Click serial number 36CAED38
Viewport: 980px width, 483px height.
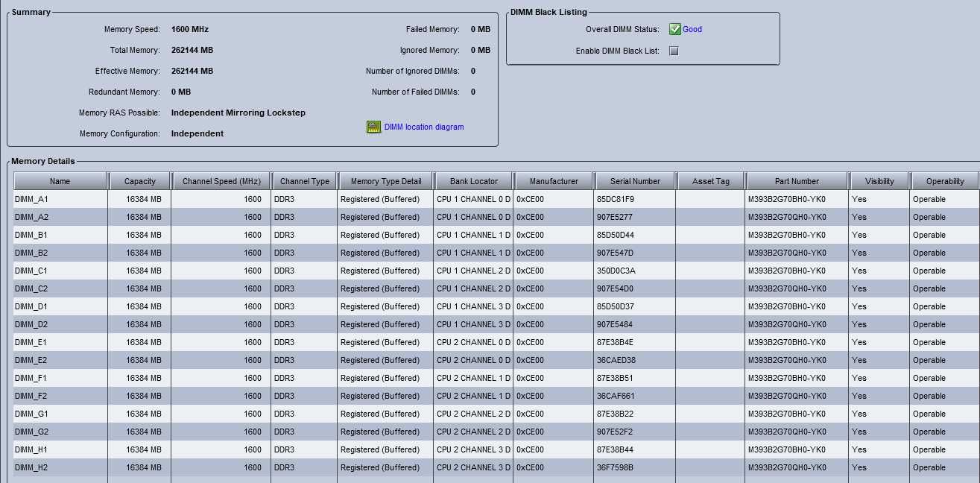[616, 360]
